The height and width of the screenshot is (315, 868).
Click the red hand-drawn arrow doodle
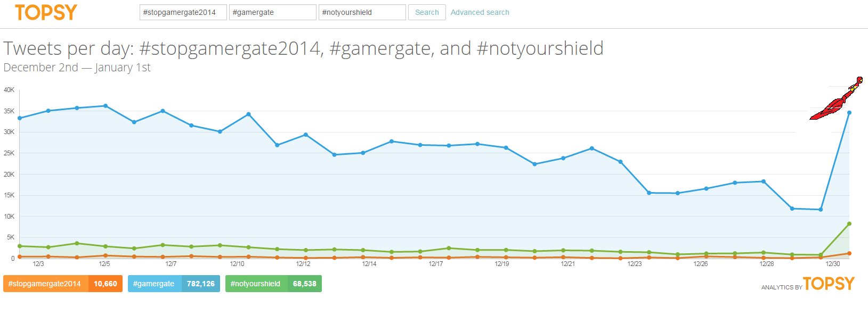tap(836, 98)
